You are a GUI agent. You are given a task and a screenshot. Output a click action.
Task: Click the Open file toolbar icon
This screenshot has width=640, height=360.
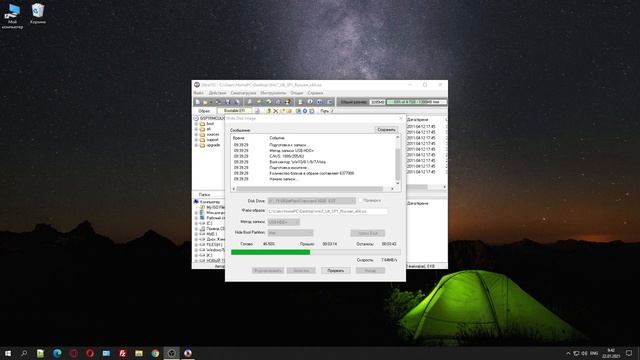click(x=205, y=102)
